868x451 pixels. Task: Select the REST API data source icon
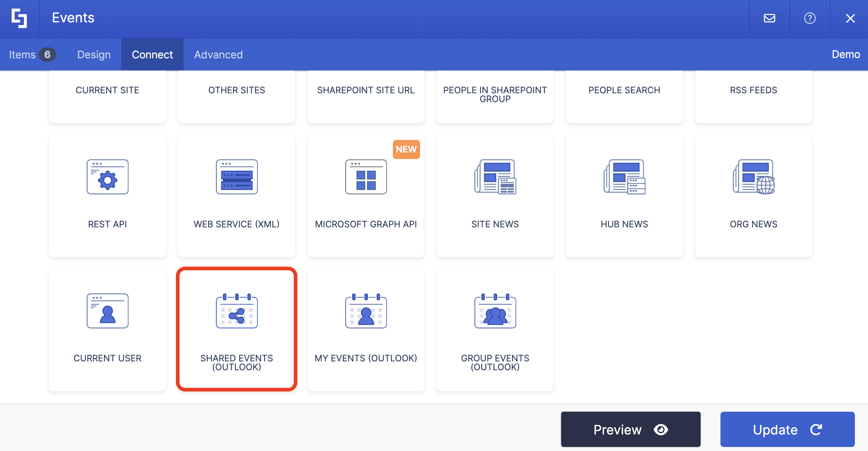coord(107,177)
